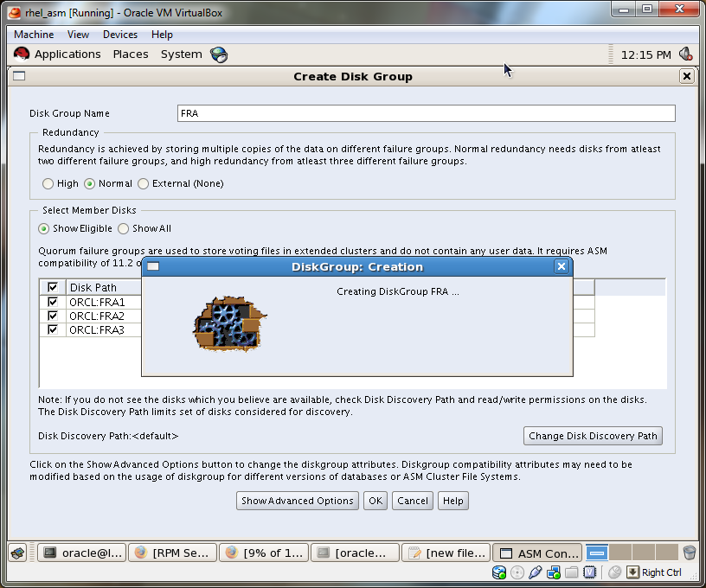Uncheck the ORCL:FRA3 disk checkbox
706x588 pixels.
(53, 329)
